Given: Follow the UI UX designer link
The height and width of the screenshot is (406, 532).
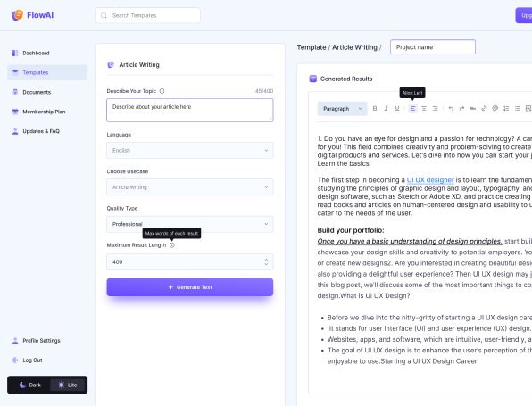Looking at the screenshot, I should [430, 180].
